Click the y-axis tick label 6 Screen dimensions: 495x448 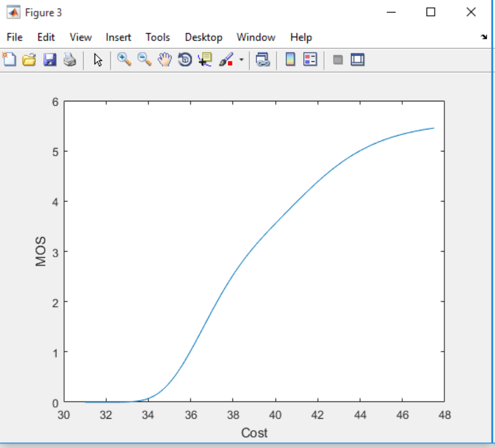[x=55, y=102]
